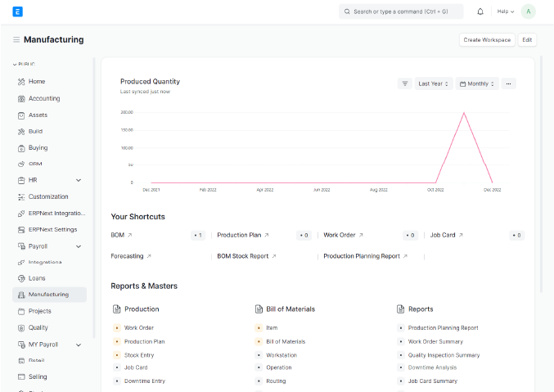554x392 pixels.
Task: Expand the MY Payroll sidebar chevron
Action: click(79, 345)
